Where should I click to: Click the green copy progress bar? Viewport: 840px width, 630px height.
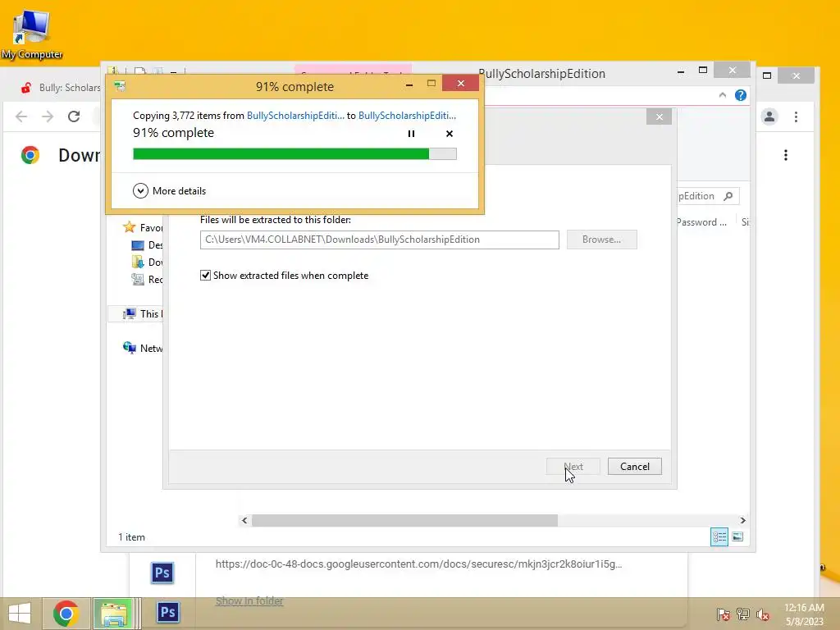pos(294,153)
